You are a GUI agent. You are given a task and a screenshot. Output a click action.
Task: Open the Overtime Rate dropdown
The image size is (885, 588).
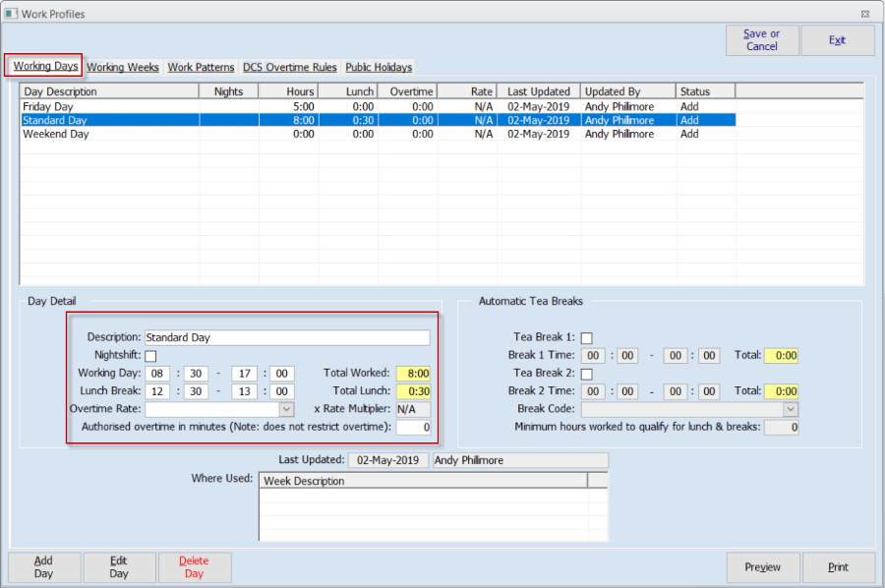pos(286,409)
